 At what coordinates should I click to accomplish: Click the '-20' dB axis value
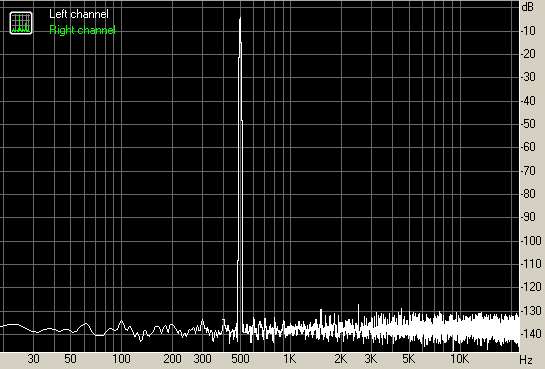pos(528,54)
